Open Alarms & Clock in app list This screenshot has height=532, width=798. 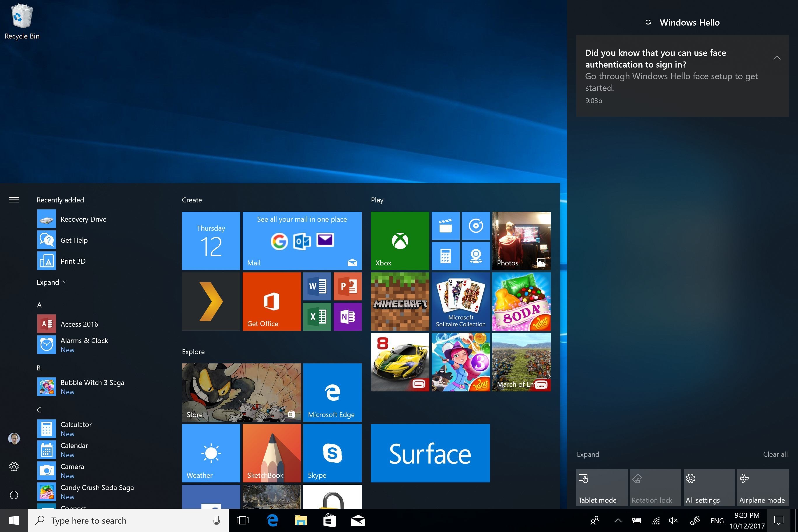[102, 345]
